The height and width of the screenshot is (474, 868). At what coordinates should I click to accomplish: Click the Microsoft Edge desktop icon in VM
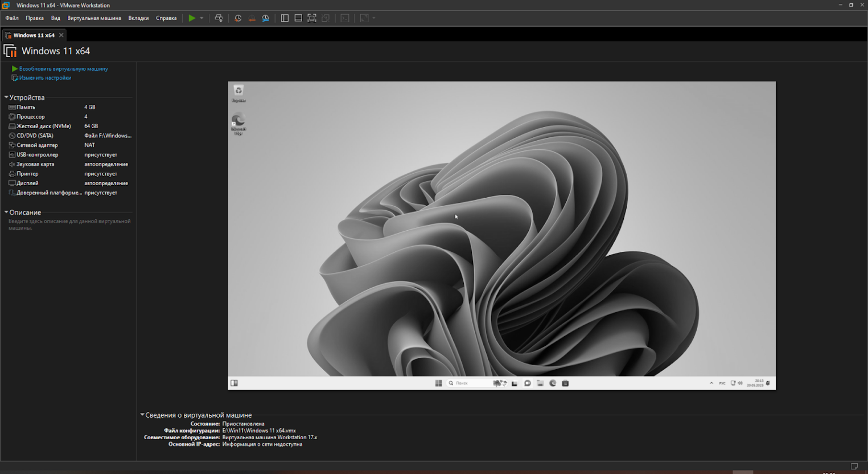(238, 124)
